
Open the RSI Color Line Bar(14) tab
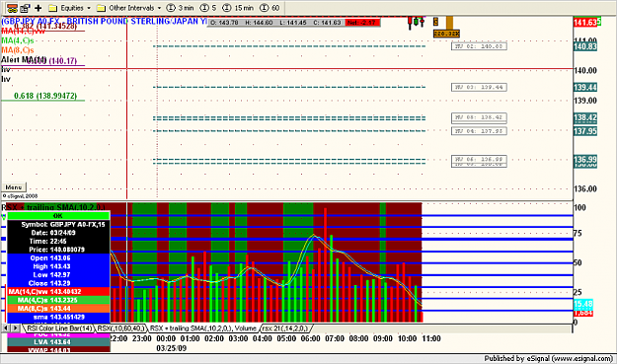(59, 328)
